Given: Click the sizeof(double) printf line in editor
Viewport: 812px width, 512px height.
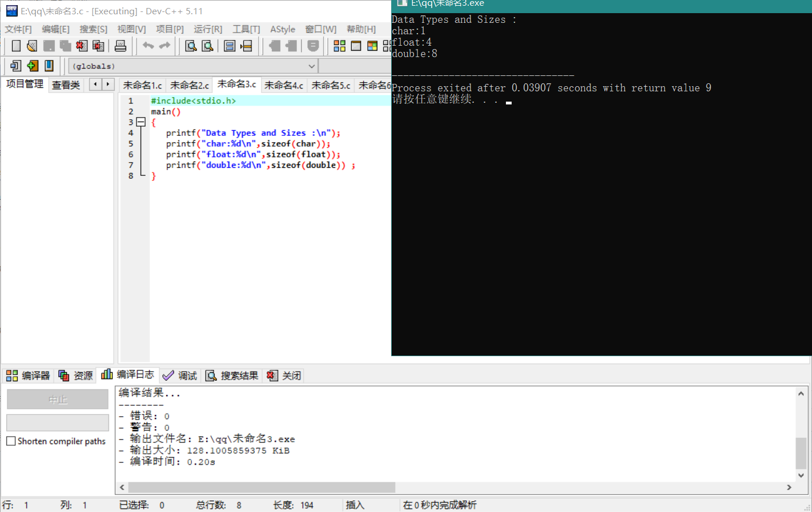Looking at the screenshot, I should coord(260,166).
